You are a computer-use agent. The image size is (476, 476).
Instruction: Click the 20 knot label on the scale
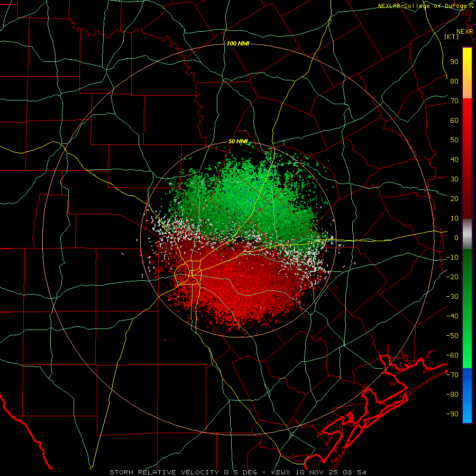[454, 198]
